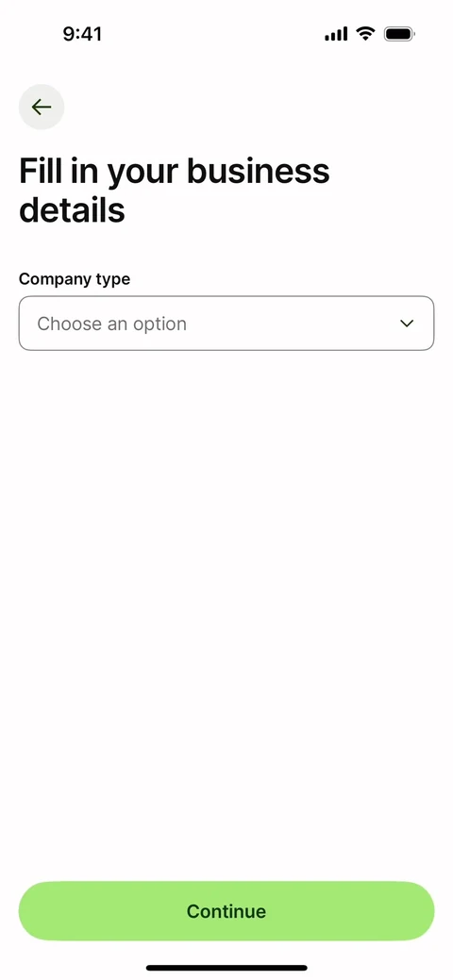This screenshot has height=980, width=453.
Task: Expand the options via down chevron
Action: [407, 324]
